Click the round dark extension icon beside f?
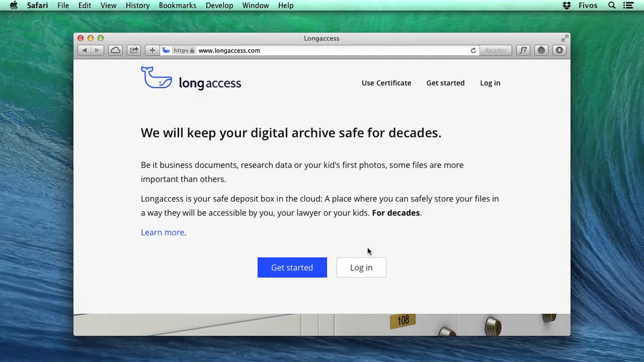Viewport: 644px width, 362px height. click(x=541, y=50)
